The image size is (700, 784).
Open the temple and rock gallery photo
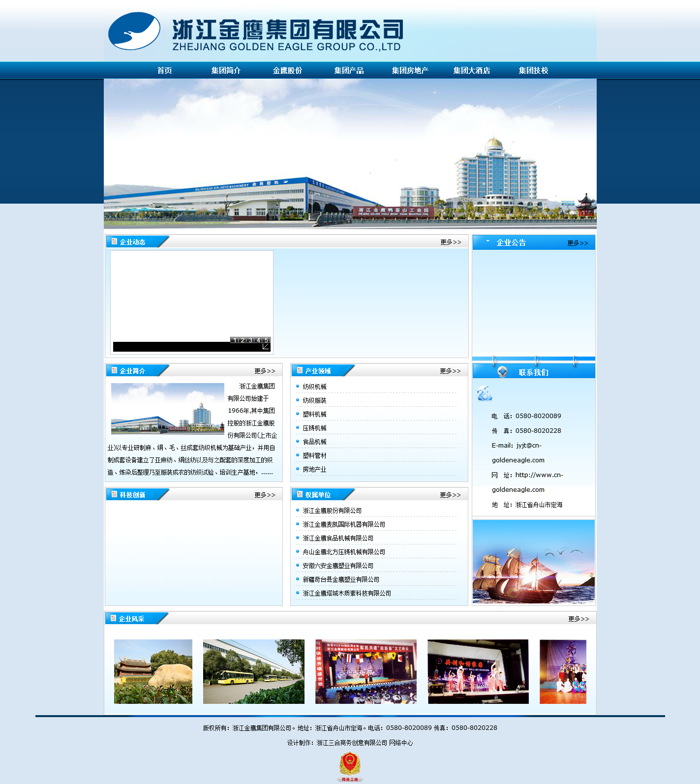153,671
